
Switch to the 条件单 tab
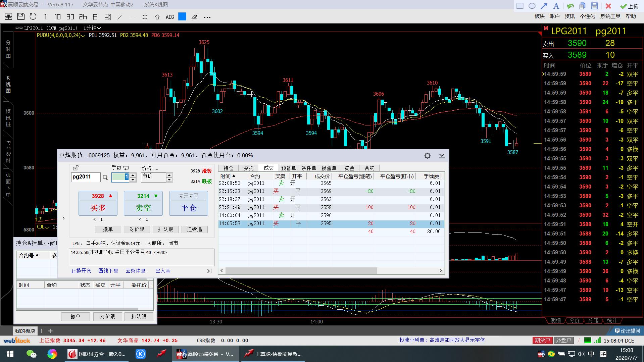coord(308,168)
